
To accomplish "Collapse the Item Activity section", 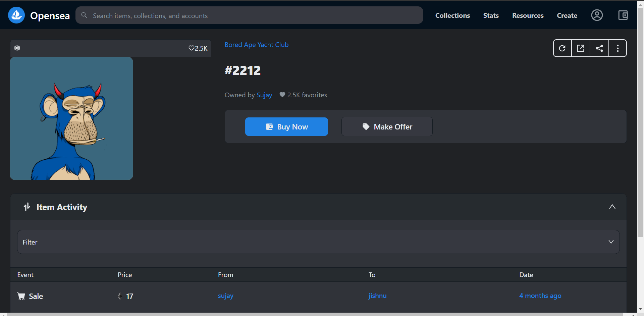I will 612,207.
